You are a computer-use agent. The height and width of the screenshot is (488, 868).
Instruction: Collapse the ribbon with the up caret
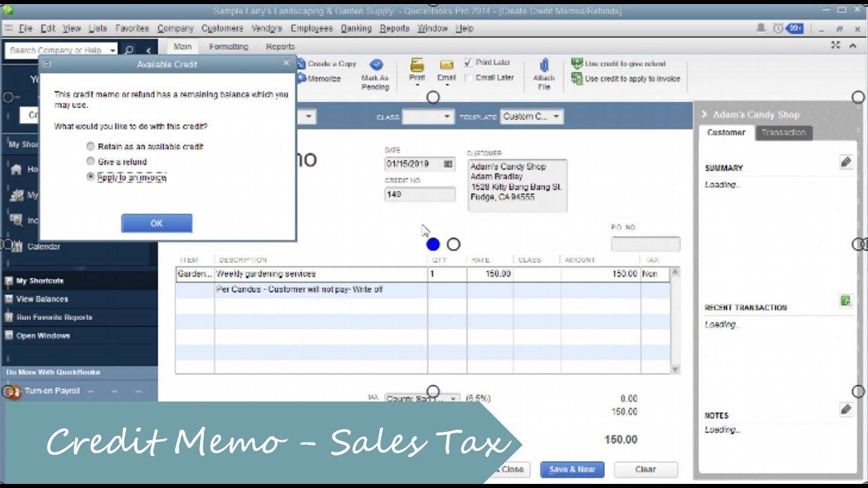tap(853, 45)
